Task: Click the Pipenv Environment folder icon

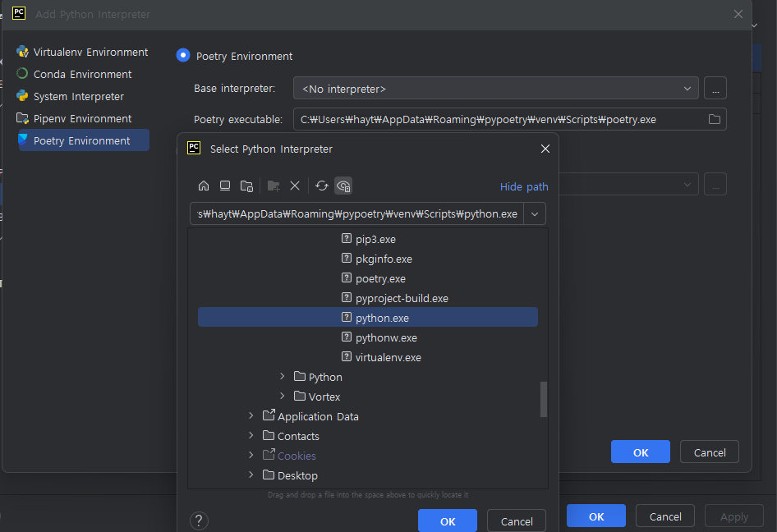Action: [x=22, y=118]
